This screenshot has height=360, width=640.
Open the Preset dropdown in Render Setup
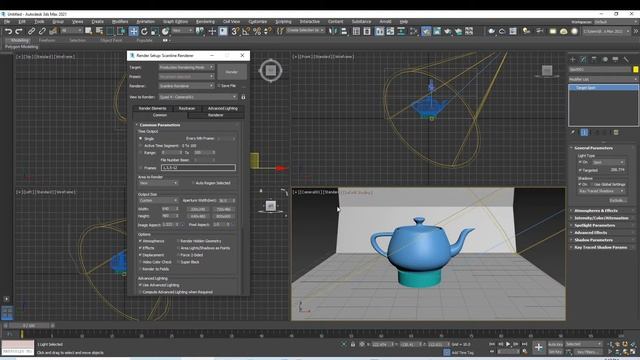tap(186, 76)
